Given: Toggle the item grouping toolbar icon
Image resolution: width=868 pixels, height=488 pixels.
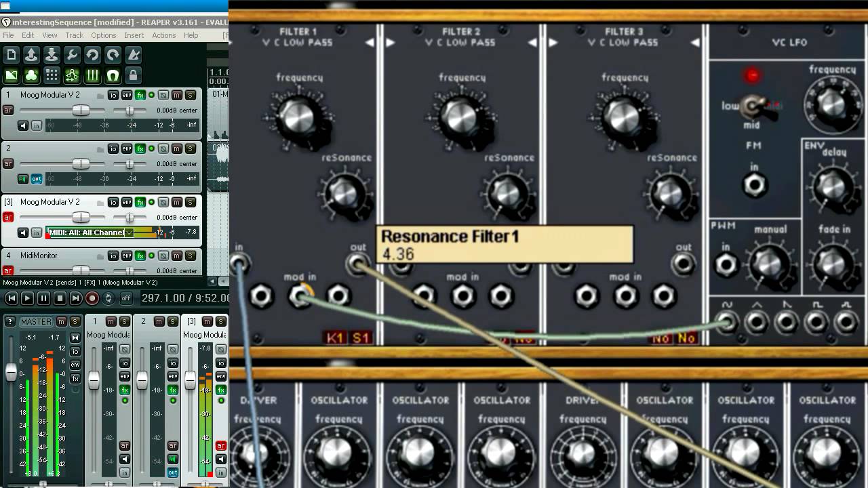Looking at the screenshot, I should pyautogui.click(x=31, y=75).
